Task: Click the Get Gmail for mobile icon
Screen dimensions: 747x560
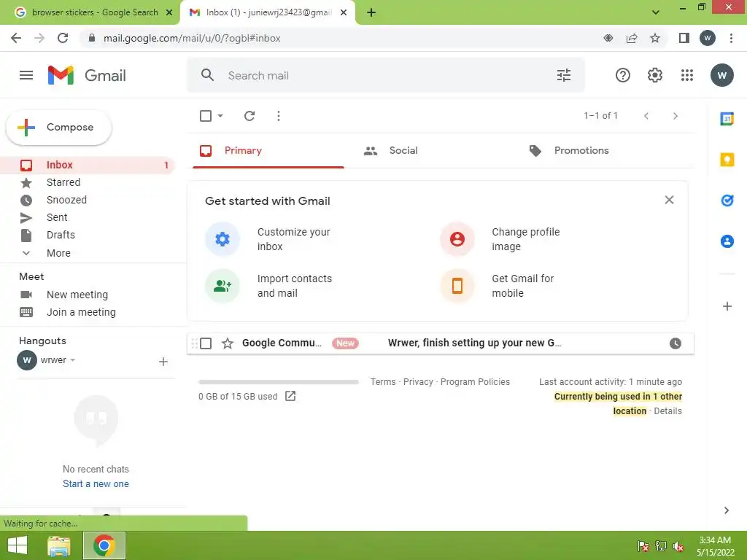Action: point(457,286)
